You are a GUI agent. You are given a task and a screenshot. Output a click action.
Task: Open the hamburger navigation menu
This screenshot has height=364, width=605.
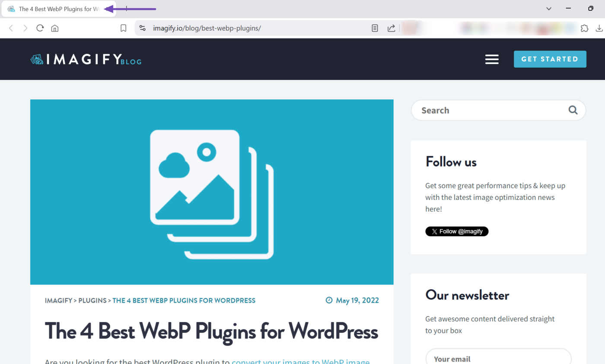[x=492, y=59]
